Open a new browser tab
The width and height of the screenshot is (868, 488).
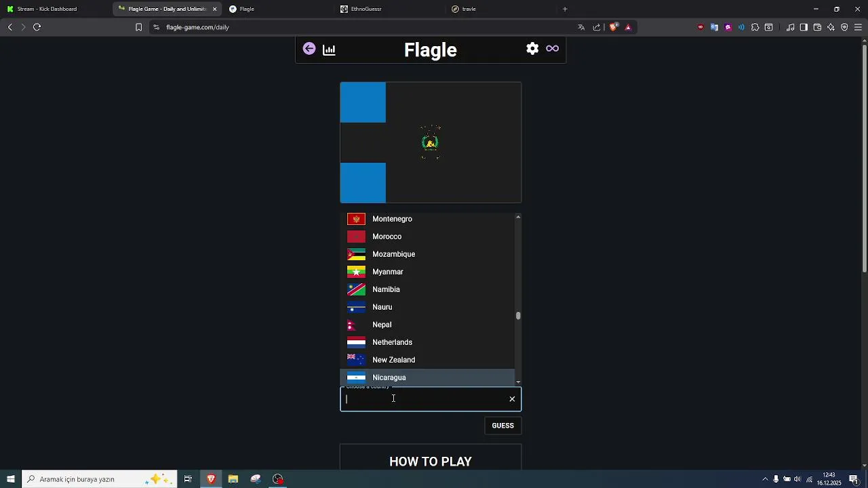point(565,9)
